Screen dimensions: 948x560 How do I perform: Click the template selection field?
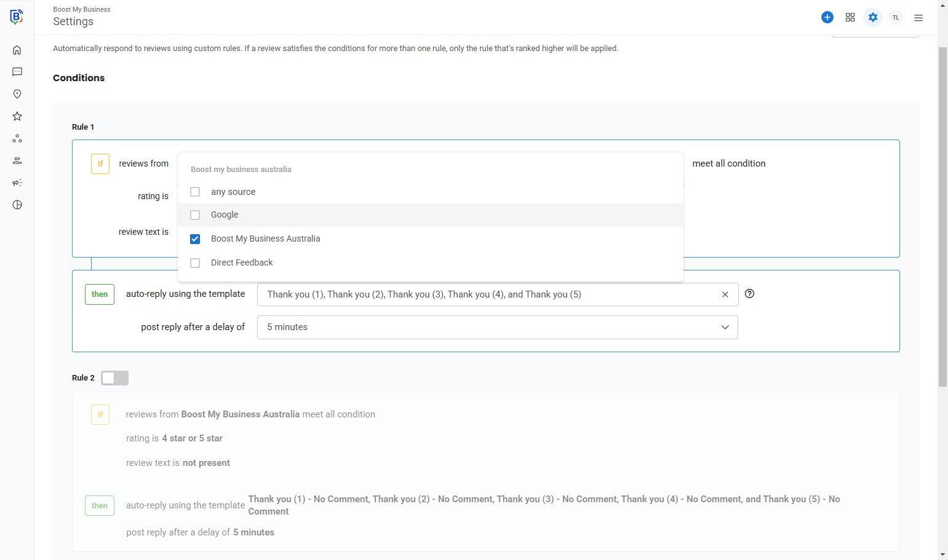tap(486, 294)
